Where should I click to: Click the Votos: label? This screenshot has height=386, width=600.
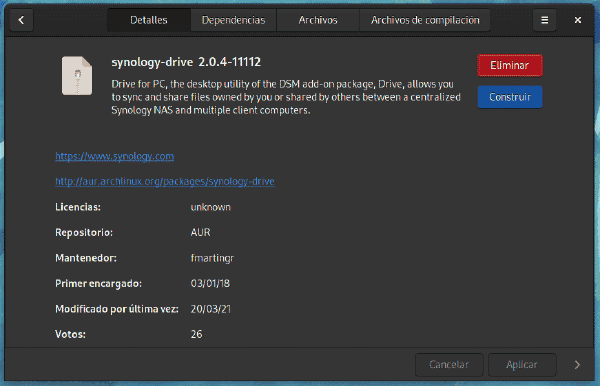point(70,334)
